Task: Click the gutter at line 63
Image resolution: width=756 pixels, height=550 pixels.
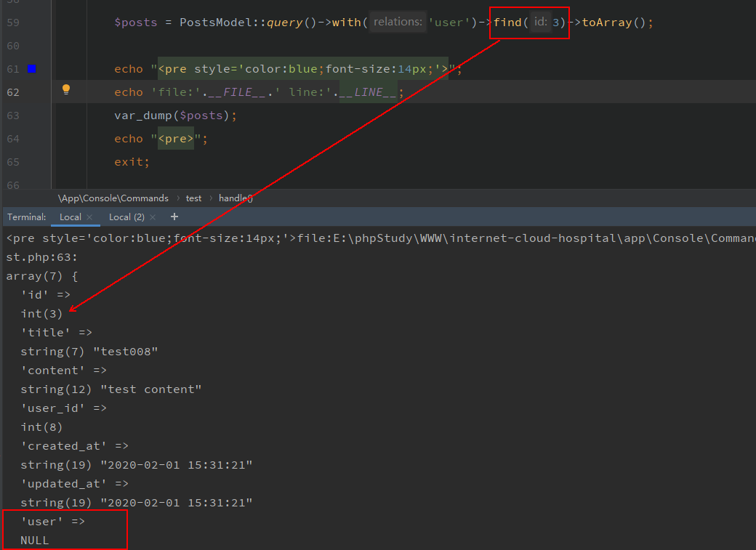Action: click(x=12, y=116)
